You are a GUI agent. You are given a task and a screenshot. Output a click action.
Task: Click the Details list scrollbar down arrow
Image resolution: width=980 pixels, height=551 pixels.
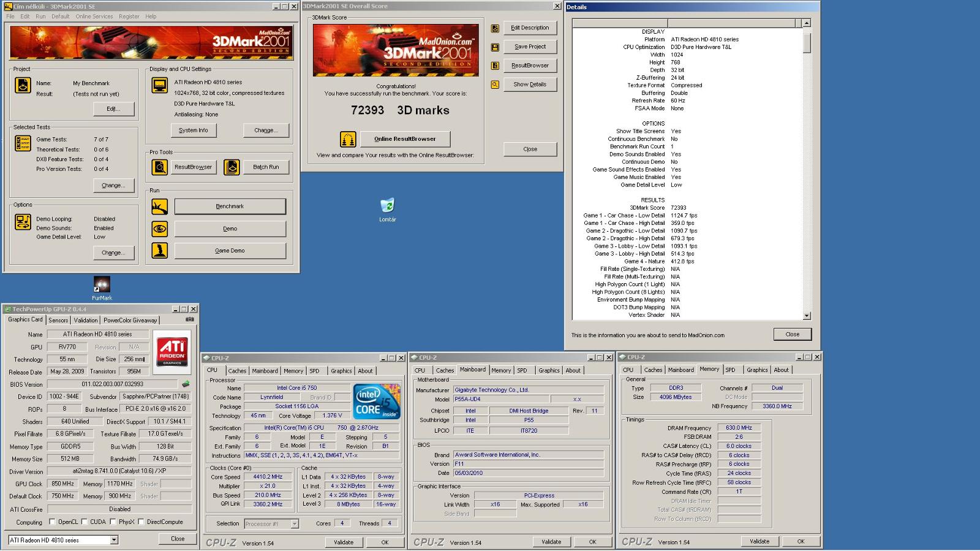807,316
